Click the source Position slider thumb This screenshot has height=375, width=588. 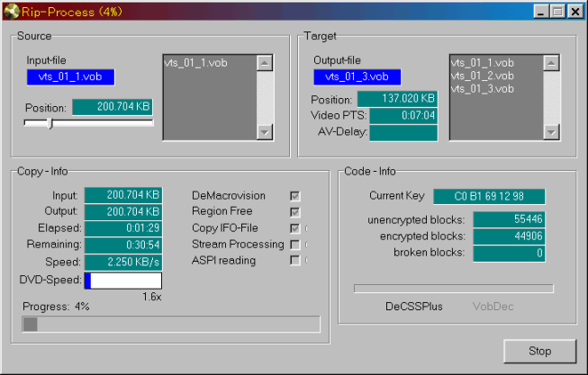[50, 123]
